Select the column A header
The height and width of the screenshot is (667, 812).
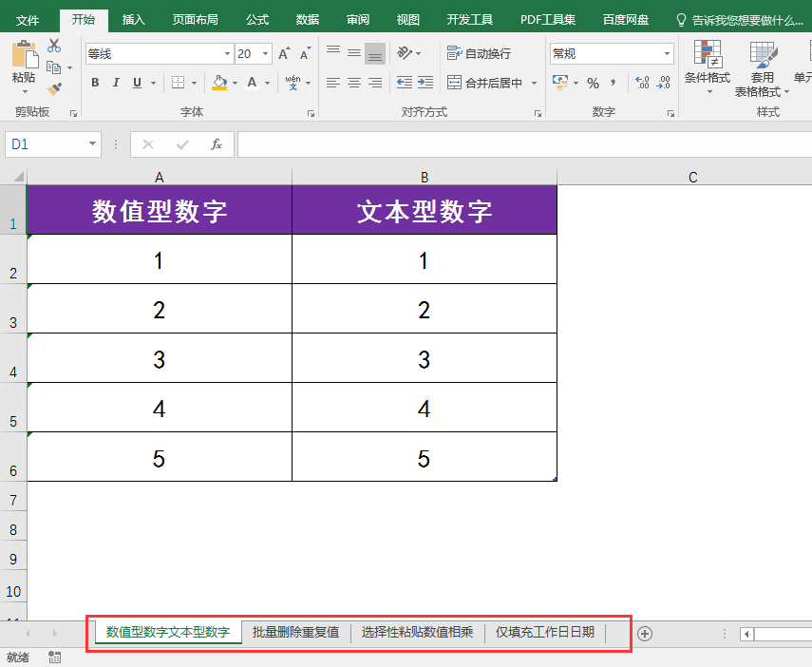pos(159,177)
